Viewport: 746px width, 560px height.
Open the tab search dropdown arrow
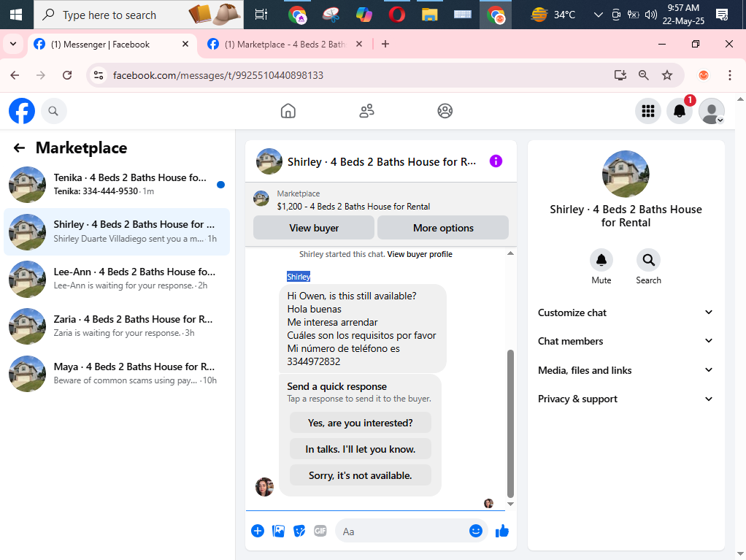tap(13, 45)
